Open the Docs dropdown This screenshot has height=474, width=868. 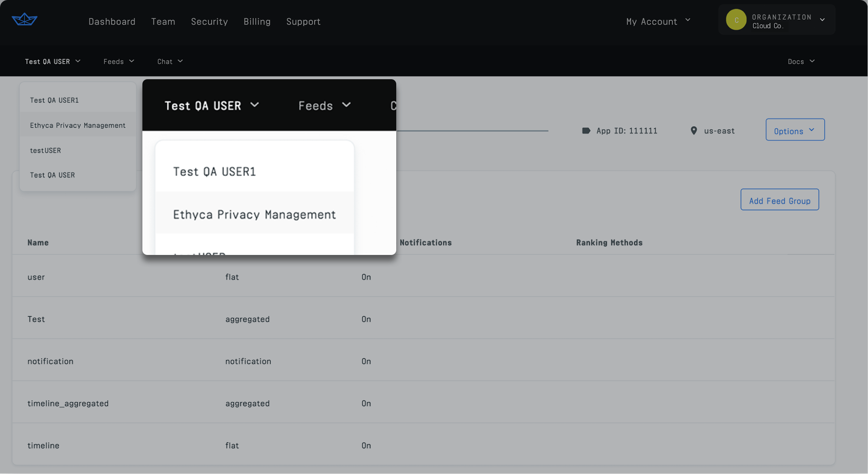801,61
